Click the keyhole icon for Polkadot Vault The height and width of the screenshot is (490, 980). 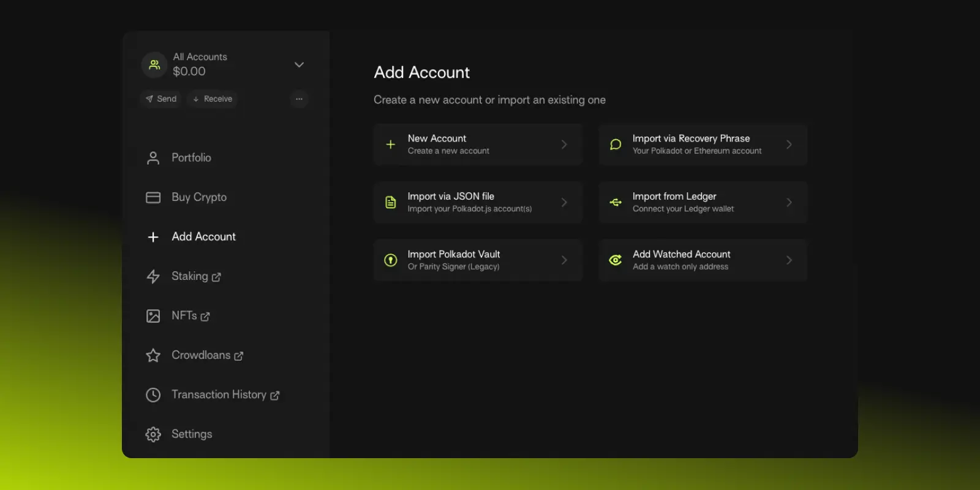390,260
